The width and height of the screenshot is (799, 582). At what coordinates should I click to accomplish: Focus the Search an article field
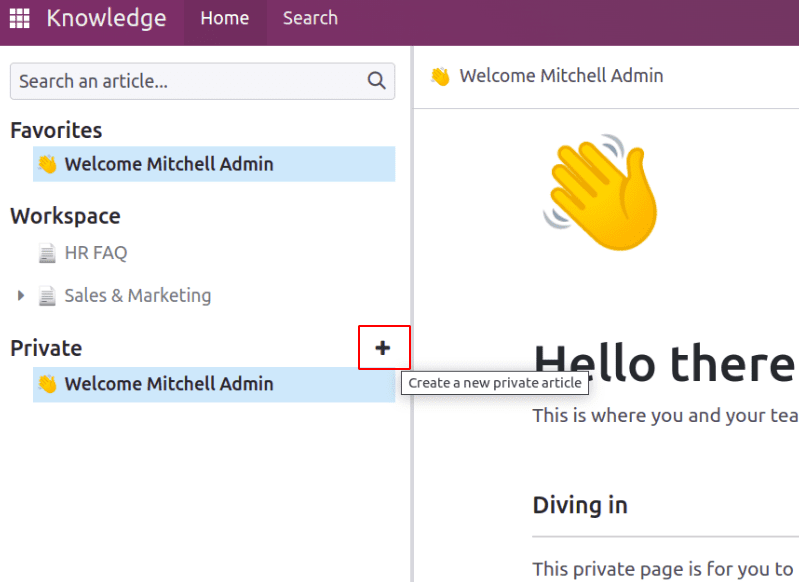pyautogui.click(x=202, y=81)
